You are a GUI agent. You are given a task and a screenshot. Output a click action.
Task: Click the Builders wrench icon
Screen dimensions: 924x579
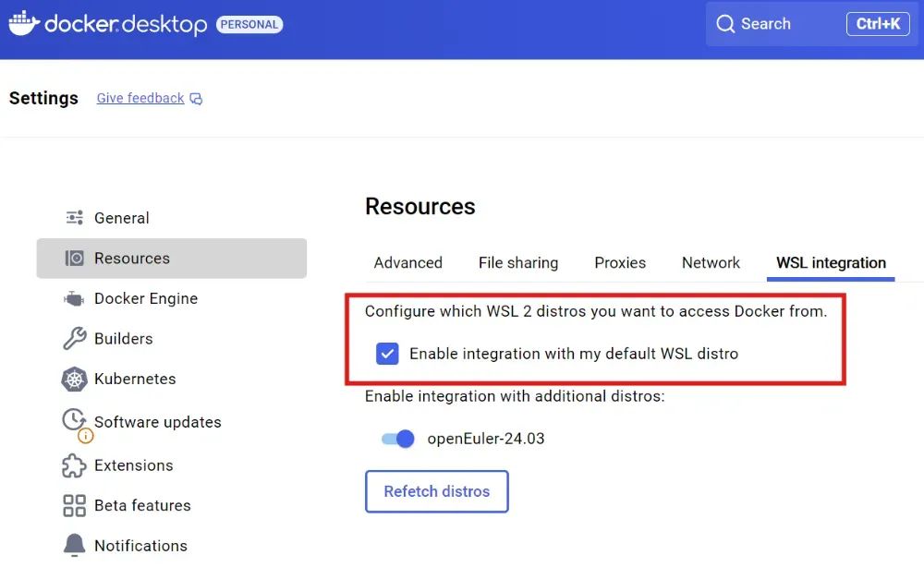point(74,339)
